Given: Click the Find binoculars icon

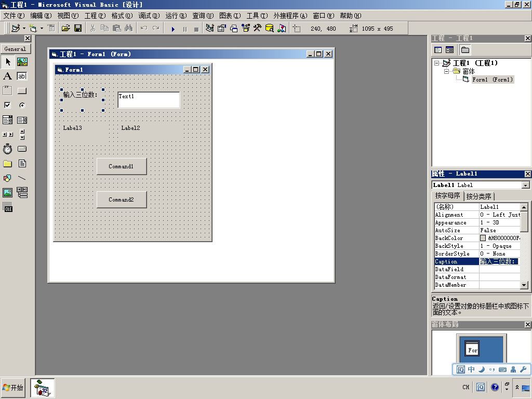Looking at the screenshot, I should coord(129,28).
